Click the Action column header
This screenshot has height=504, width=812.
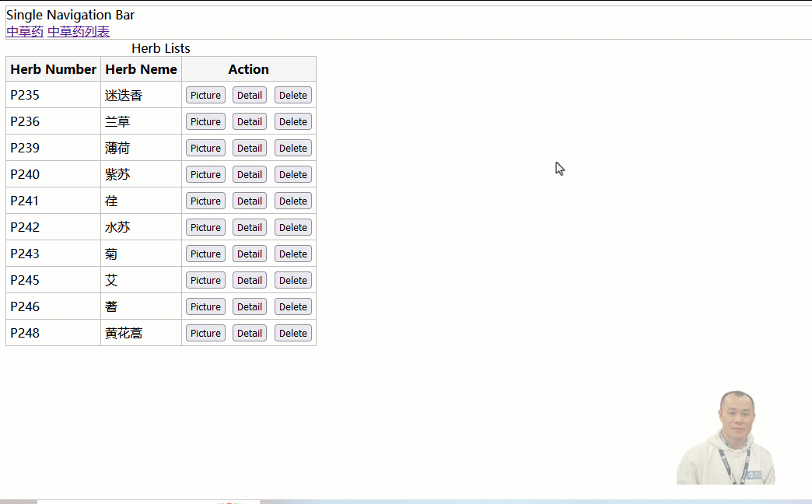[249, 69]
